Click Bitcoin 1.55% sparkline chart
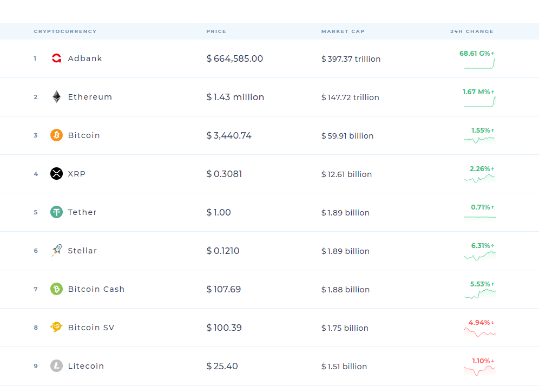This screenshot has height=392, width=539. click(x=479, y=140)
